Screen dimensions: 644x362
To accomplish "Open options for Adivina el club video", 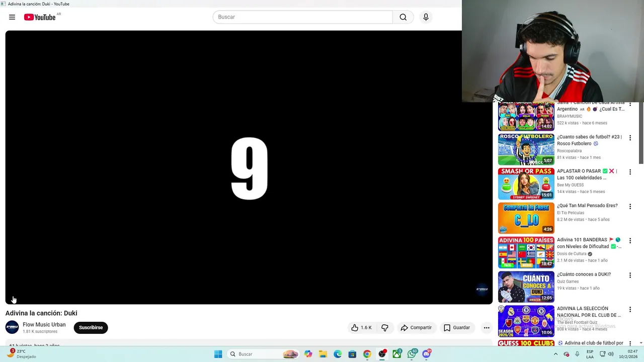I will 630,343.
